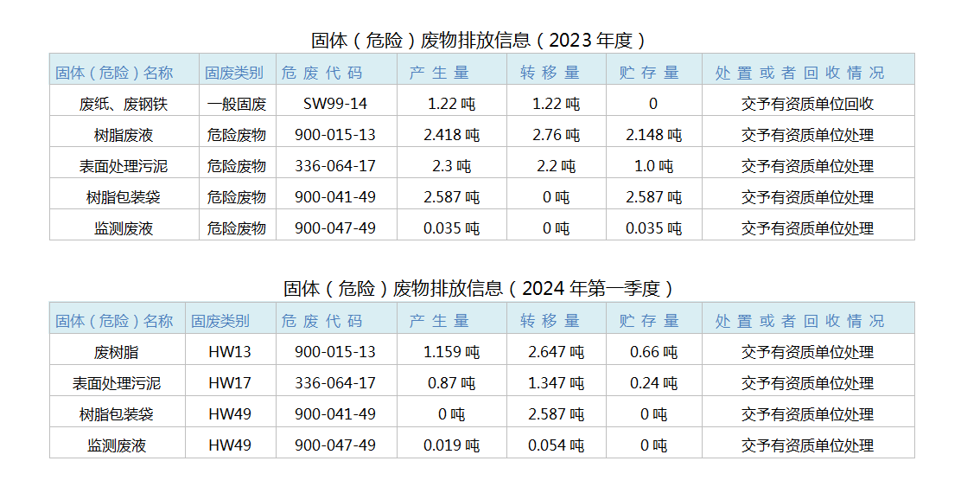
Task: Click the HW13 category cell
Action: tap(230, 352)
